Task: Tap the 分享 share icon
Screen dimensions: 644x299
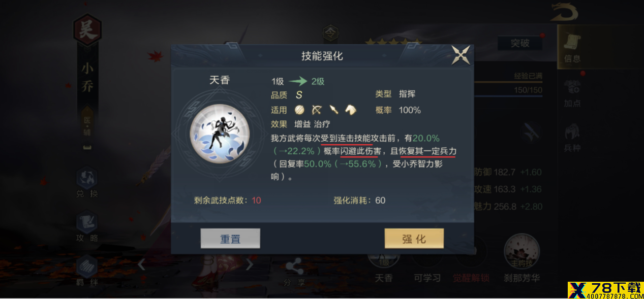Action: pyautogui.click(x=294, y=273)
